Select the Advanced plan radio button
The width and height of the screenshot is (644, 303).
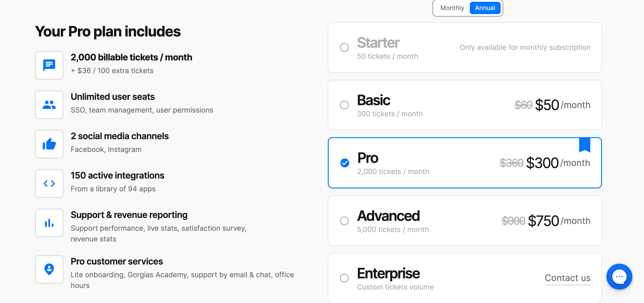click(x=344, y=221)
